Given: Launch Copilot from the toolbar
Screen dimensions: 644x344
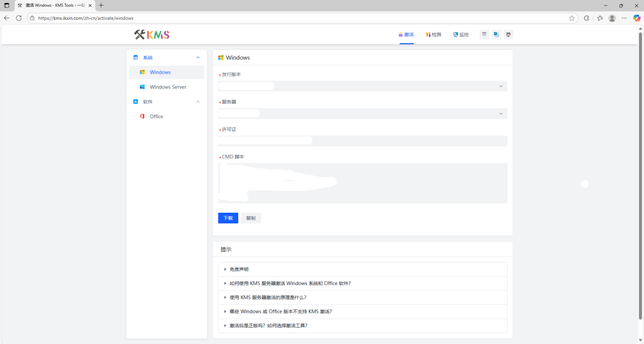Looking at the screenshot, I should tap(636, 18).
